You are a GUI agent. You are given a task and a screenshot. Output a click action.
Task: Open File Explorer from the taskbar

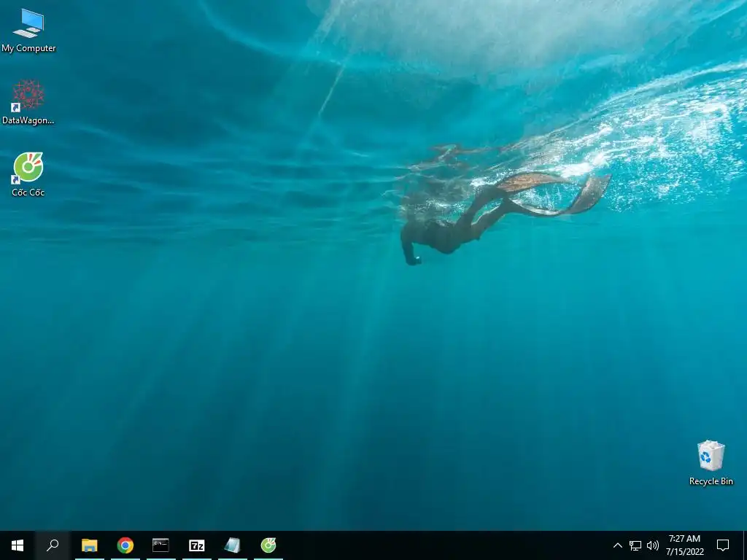point(90,545)
